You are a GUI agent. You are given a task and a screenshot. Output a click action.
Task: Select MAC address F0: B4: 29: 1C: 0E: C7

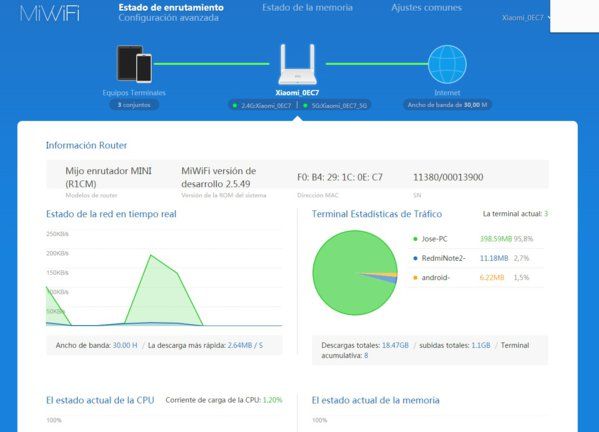tap(340, 177)
